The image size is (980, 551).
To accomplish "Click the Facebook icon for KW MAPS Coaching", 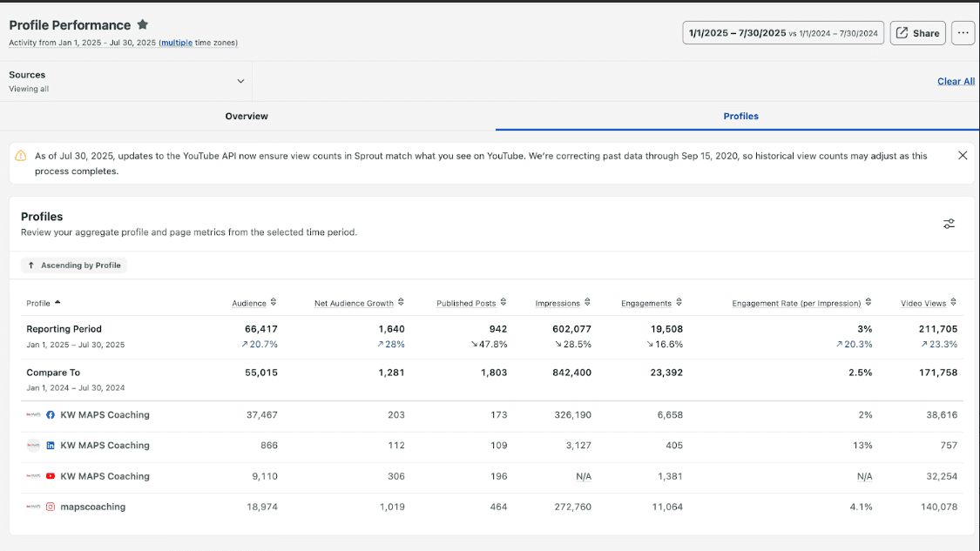I will (x=51, y=415).
